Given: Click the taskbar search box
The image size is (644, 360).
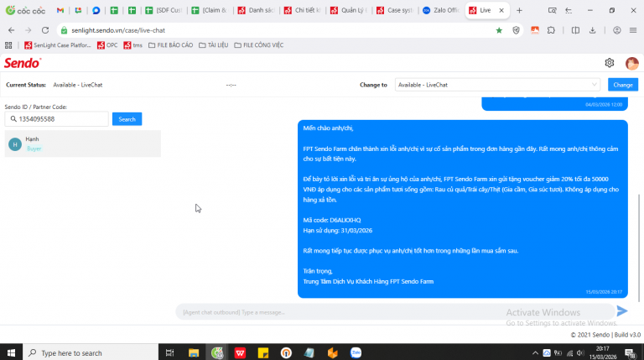Looking at the screenshot, I should pyautogui.click(x=91, y=352).
